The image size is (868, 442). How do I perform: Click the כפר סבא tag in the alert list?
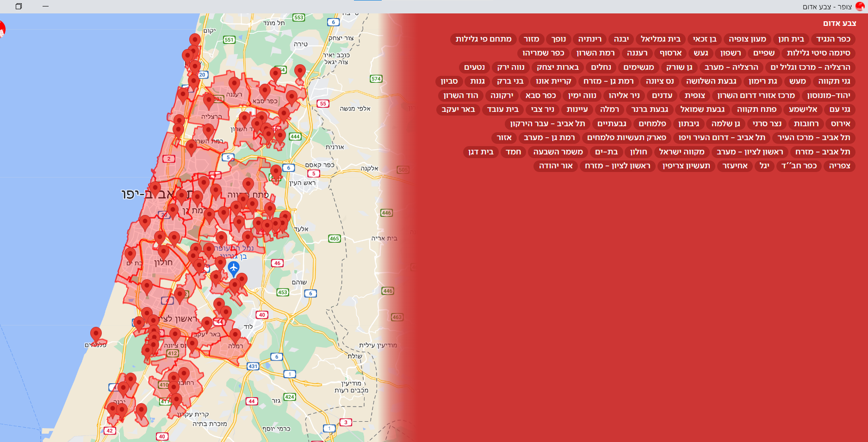pyautogui.click(x=540, y=96)
